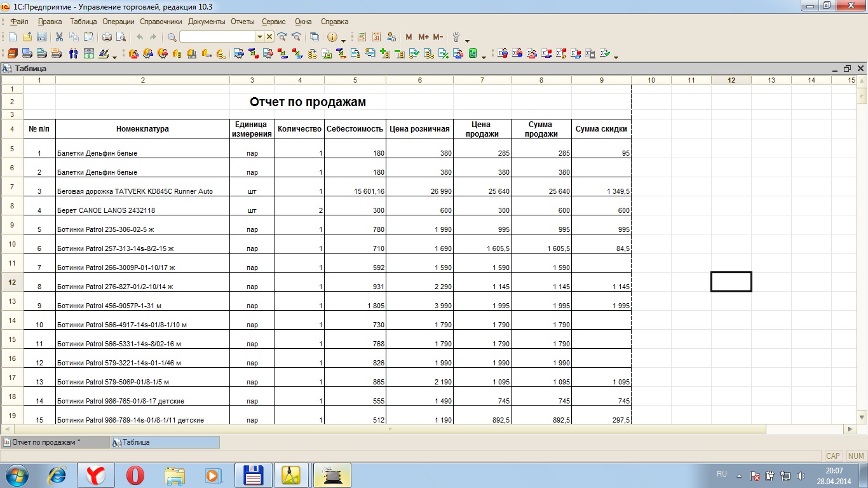868x488 pixels.
Task: Expand the wrench settings dropdown
Action: pyautogui.click(x=468, y=41)
